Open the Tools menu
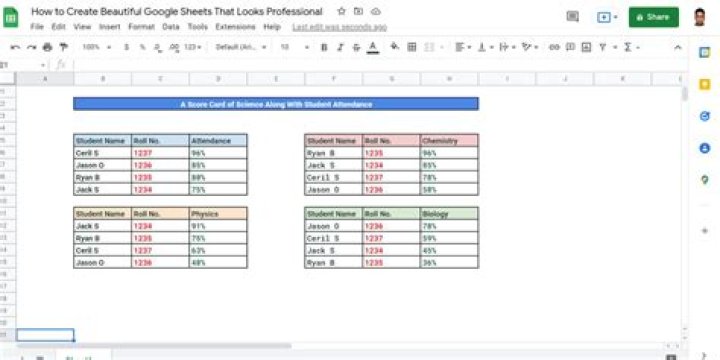720x360 pixels. (x=197, y=27)
